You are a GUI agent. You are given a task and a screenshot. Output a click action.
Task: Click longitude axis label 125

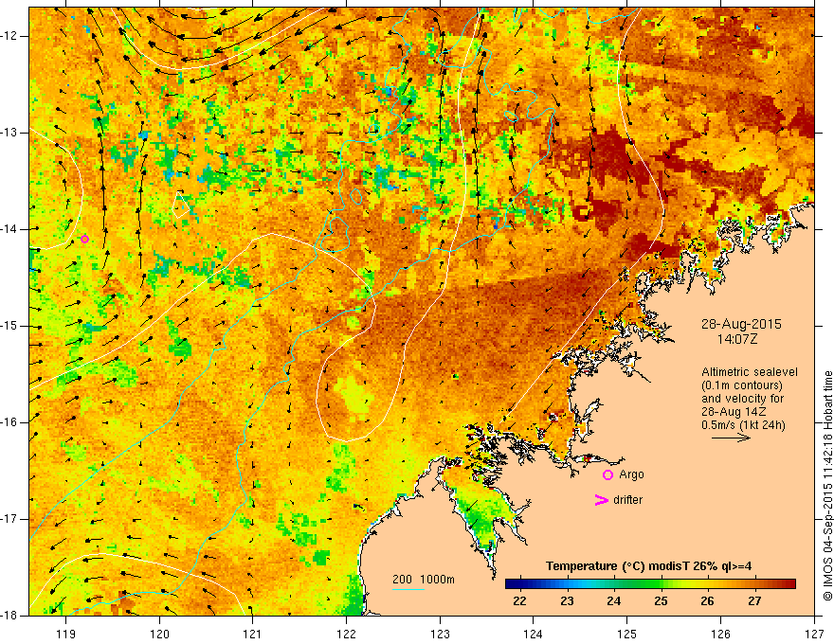click(627, 634)
